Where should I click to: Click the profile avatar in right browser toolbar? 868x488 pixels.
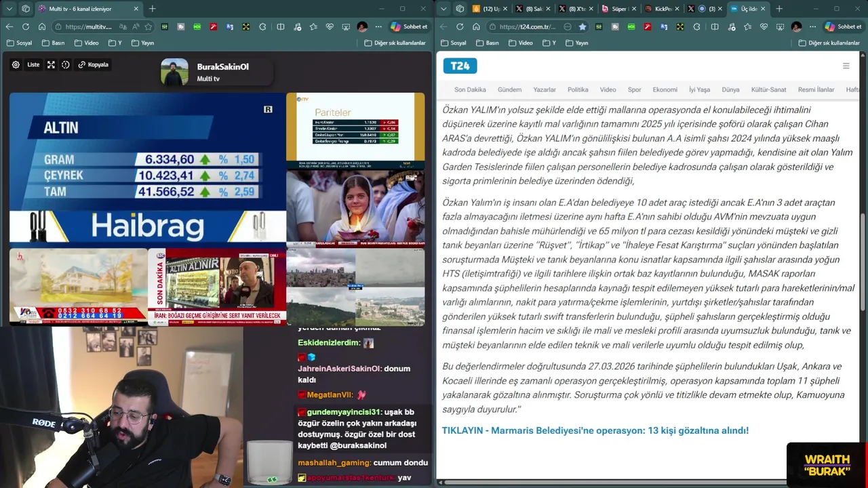[x=796, y=26]
